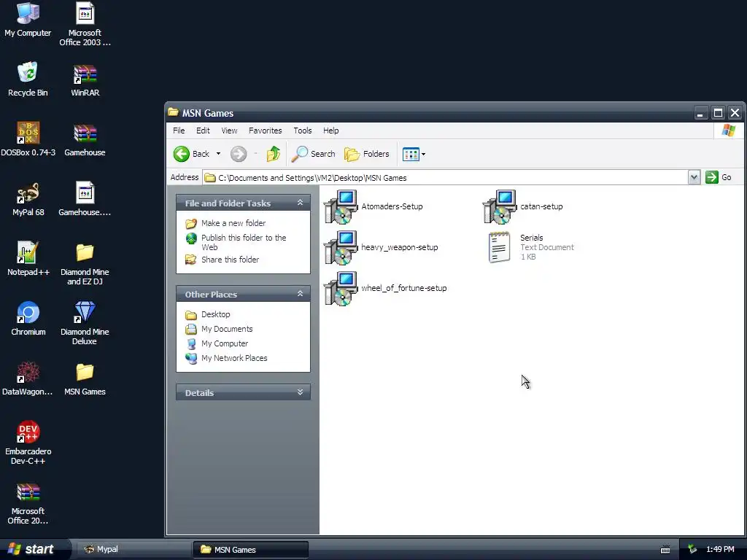The height and width of the screenshot is (560, 747).
Task: Click the Windows flag logo in toolbar
Action: [x=729, y=131]
